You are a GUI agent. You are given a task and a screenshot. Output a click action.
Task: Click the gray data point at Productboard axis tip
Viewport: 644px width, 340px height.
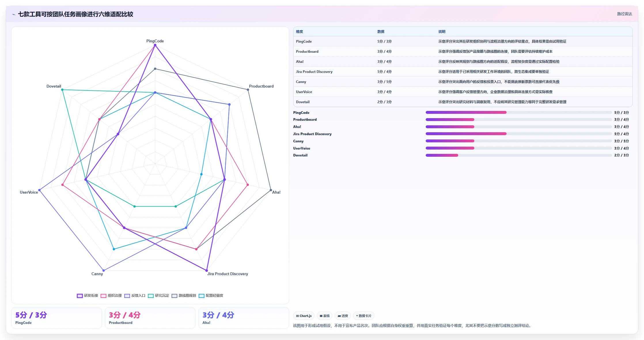pyautogui.click(x=248, y=90)
